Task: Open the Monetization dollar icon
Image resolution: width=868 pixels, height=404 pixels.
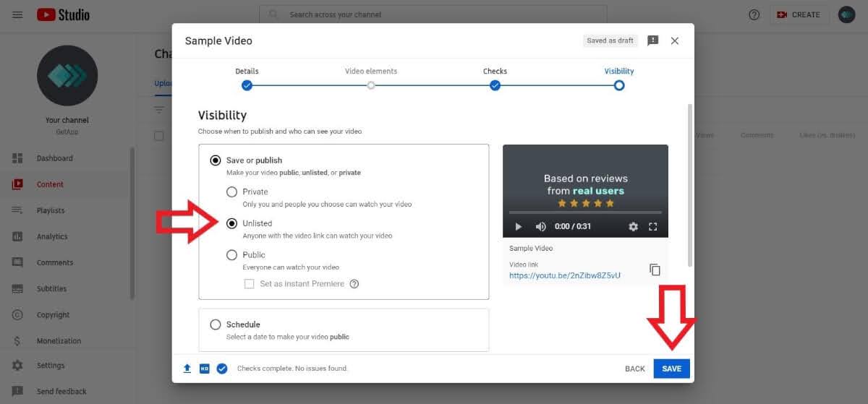Action: (x=17, y=340)
